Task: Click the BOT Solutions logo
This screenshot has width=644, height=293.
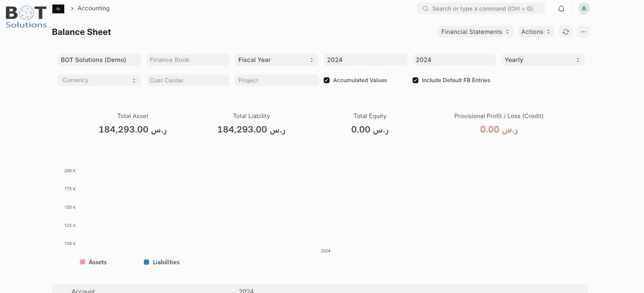Action: click(26, 17)
